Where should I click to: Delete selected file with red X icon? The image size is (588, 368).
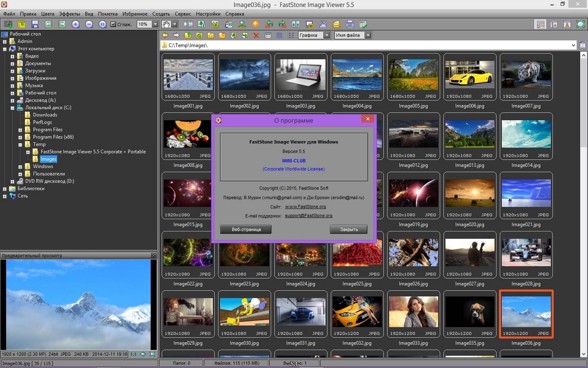click(256, 35)
